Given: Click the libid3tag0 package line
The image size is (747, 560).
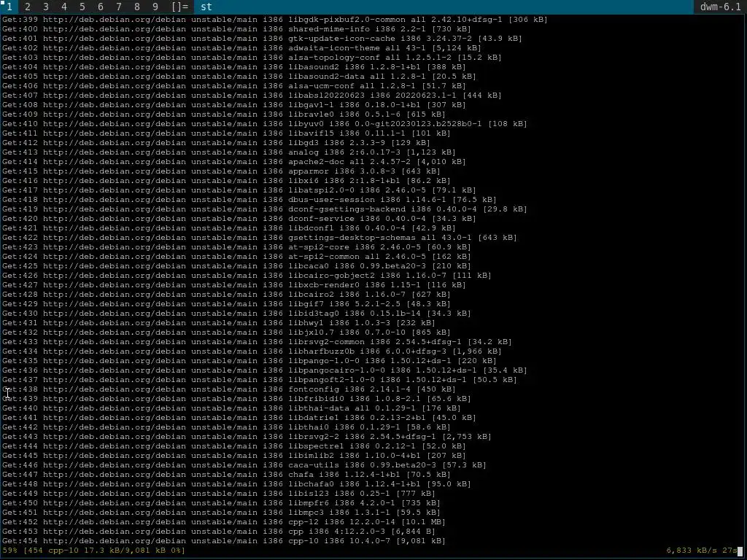Looking at the screenshot, I should coord(236,314).
